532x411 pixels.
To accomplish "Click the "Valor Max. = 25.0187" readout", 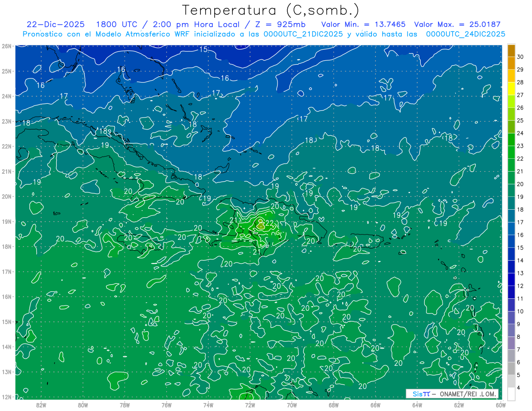I will (x=457, y=24).
